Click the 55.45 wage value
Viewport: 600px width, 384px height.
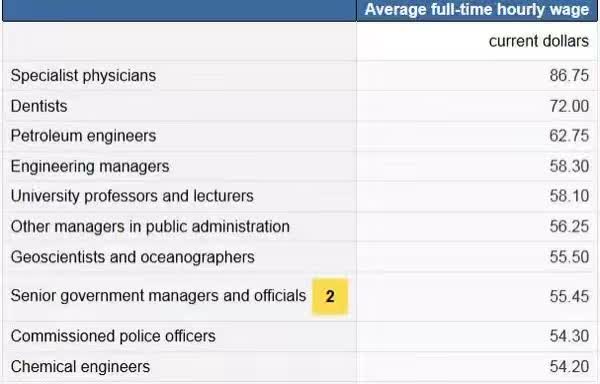[569, 296]
